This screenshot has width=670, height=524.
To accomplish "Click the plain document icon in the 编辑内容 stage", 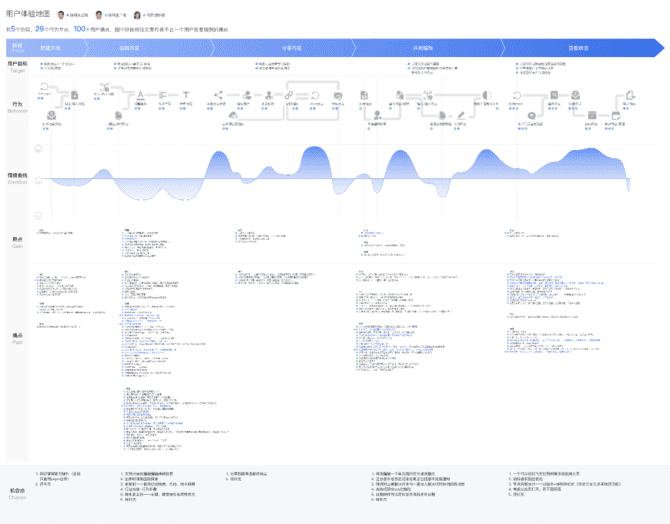I will (x=118, y=115).
